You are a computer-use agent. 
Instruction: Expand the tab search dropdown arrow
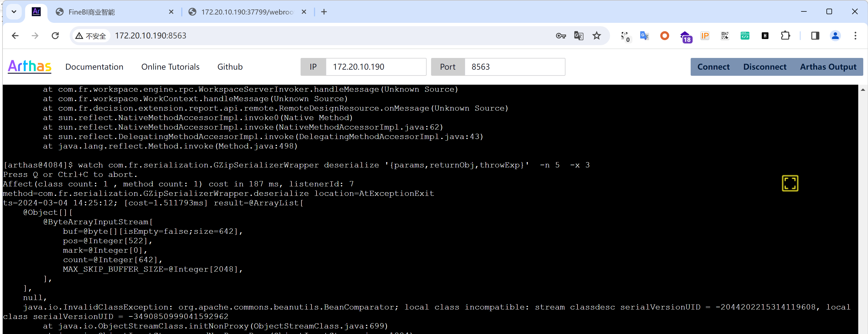click(x=14, y=12)
